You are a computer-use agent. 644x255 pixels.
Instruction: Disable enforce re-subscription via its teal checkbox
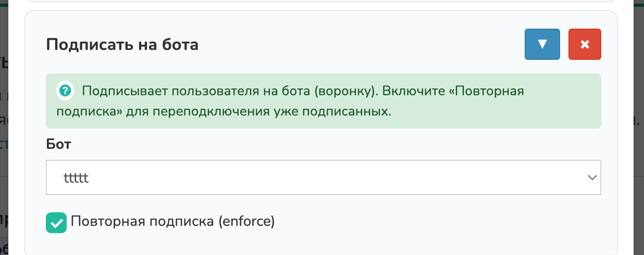[x=56, y=223]
